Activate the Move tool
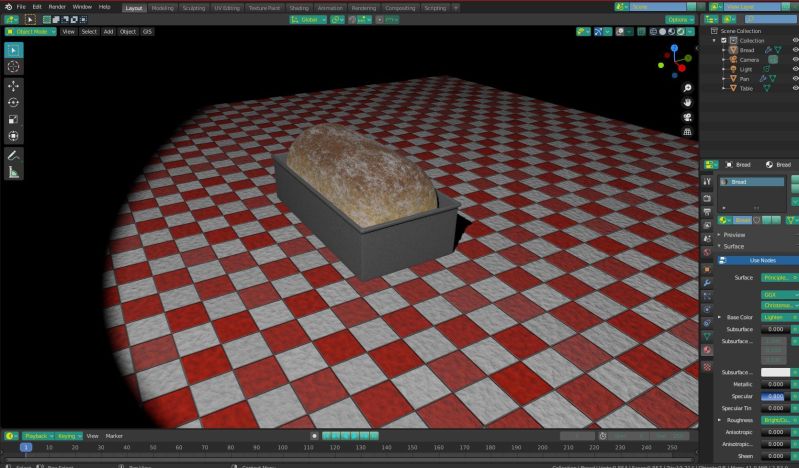 pos(13,86)
